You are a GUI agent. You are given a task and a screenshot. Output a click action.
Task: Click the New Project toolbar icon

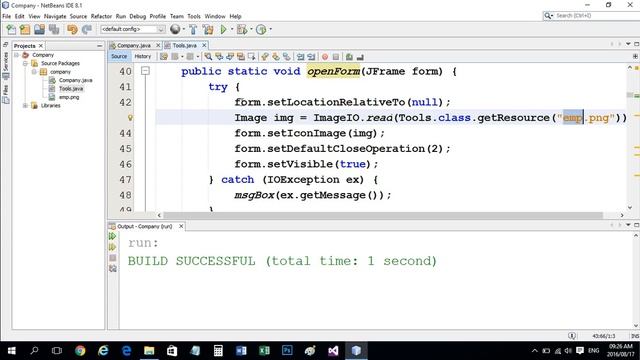point(25,29)
